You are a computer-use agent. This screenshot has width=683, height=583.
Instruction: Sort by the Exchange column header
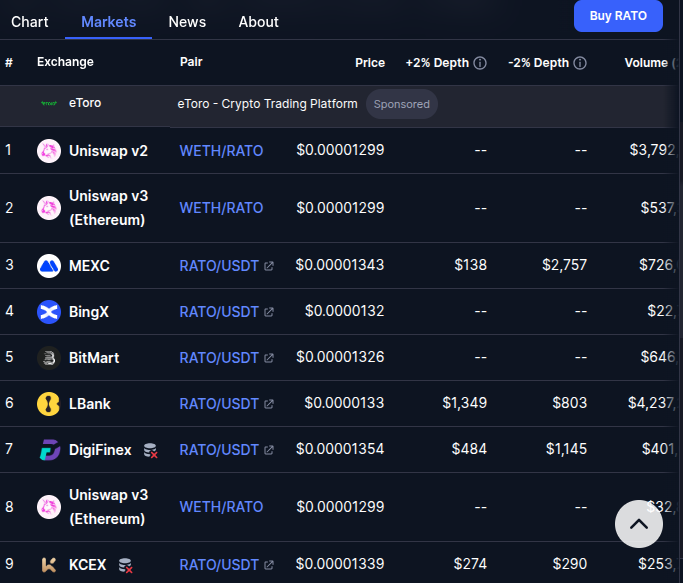[65, 62]
